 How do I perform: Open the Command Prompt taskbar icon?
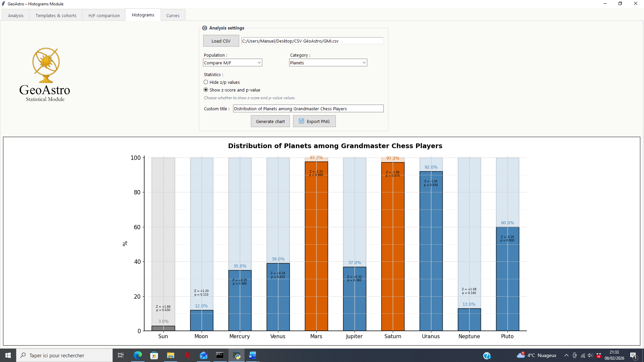(x=220, y=355)
